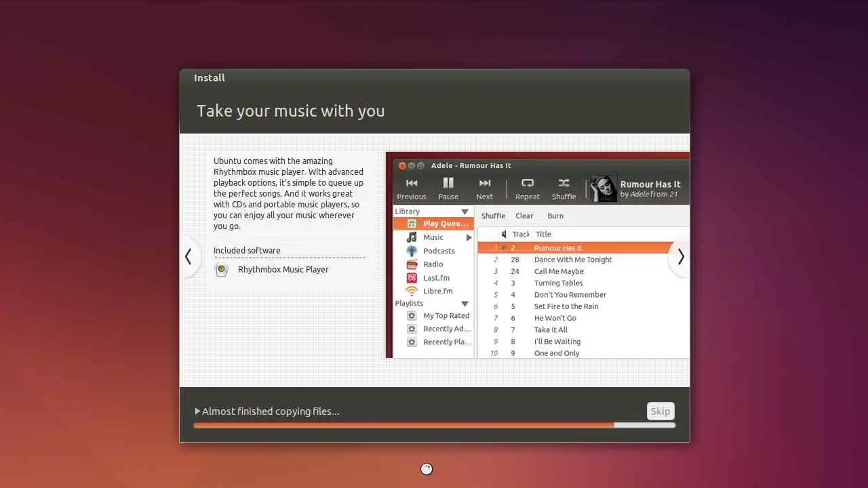Expand the 'Almost finished copying files' details
This screenshot has height=488, width=868.
[x=197, y=411]
